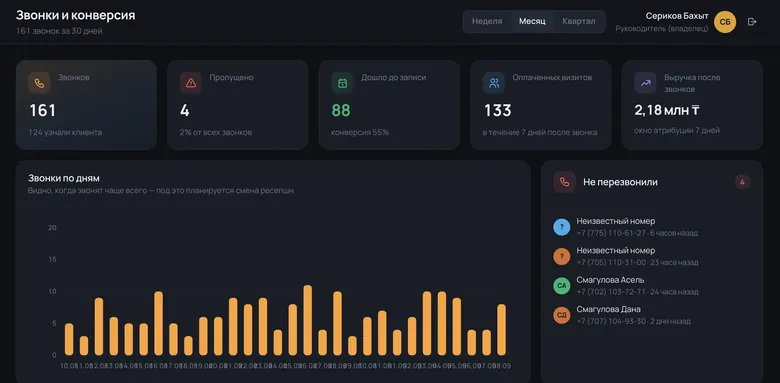Screen dimensions: 780x383
Task: Click the blue avatar for +7 (775) number
Action: [562, 227]
